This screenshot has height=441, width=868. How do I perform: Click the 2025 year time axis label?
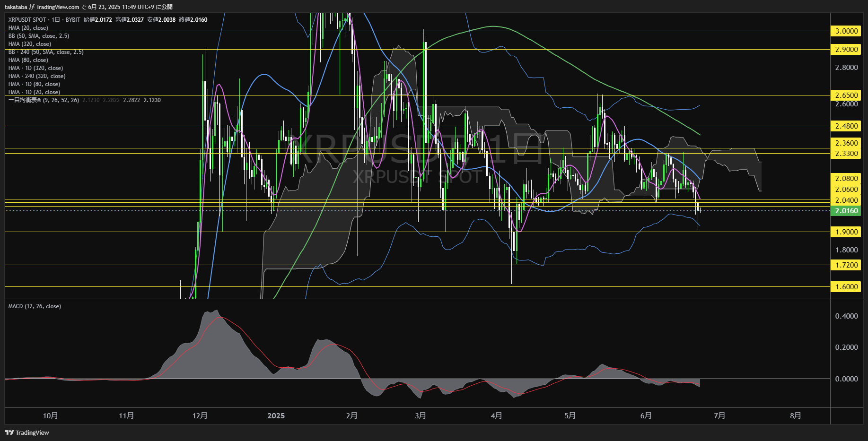[x=276, y=416]
